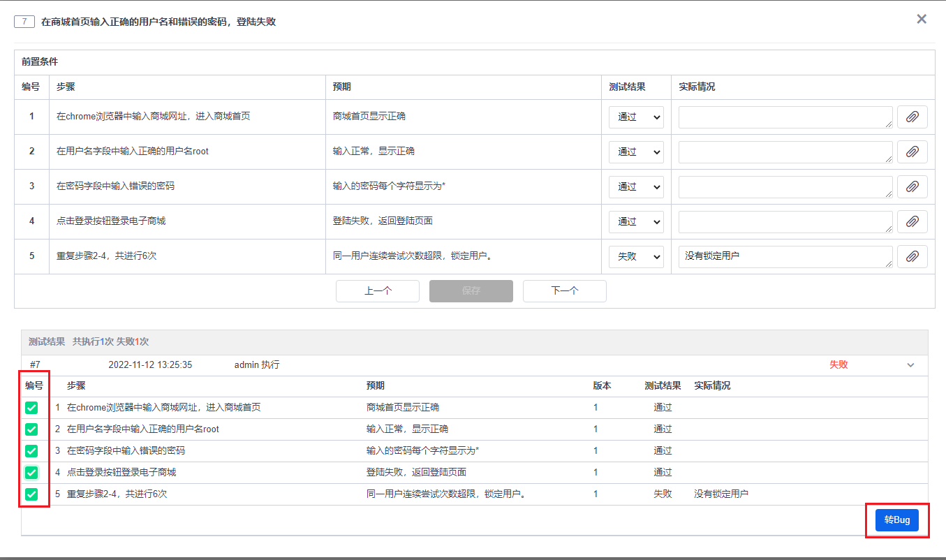This screenshot has height=560, width=946.
Task: Click the 版本 column header in result table
Action: point(602,386)
